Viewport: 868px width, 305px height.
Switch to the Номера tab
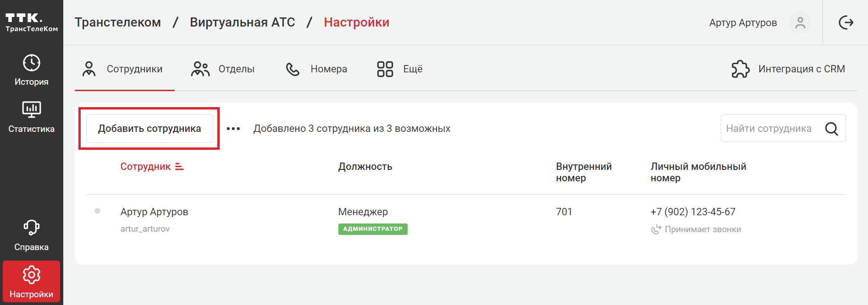(x=316, y=69)
